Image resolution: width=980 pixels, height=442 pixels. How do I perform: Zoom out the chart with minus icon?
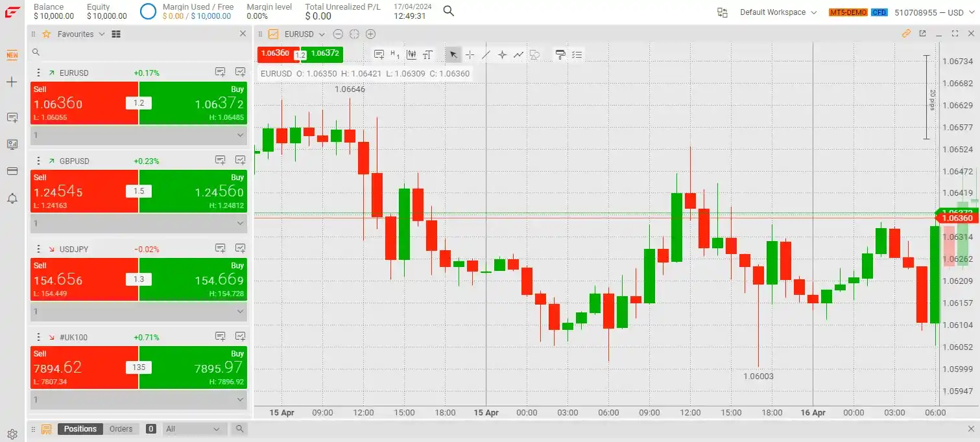point(338,34)
